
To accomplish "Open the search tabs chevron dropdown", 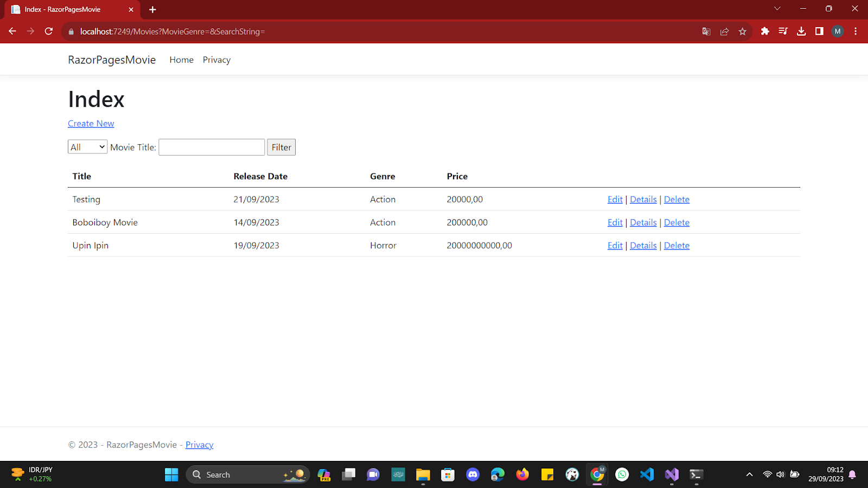I will [777, 9].
